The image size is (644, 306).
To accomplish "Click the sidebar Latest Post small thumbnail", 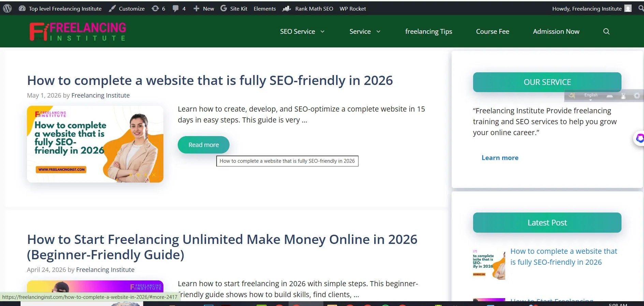I will 489,264.
